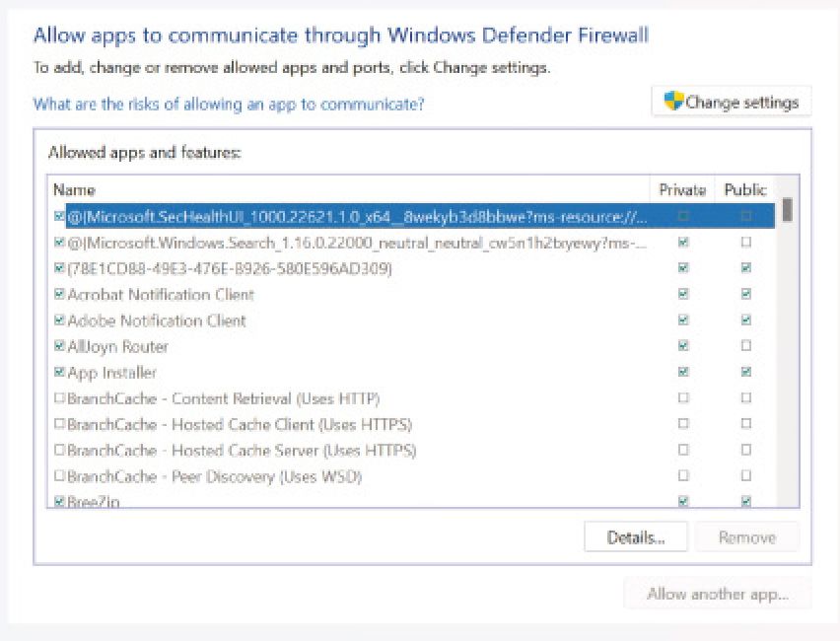Viewport: 840px width, 641px height.
Task: Click the shield icon on Change settings
Action: tap(672, 101)
